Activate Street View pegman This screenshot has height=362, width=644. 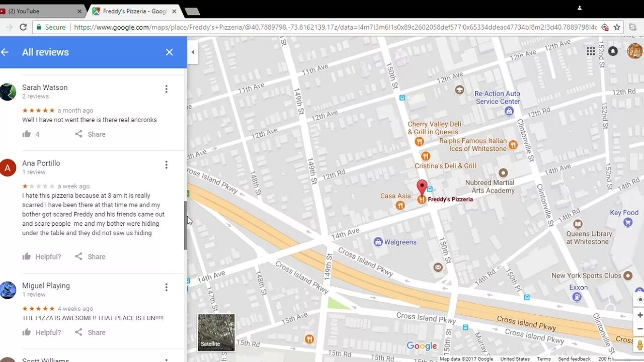639,345
